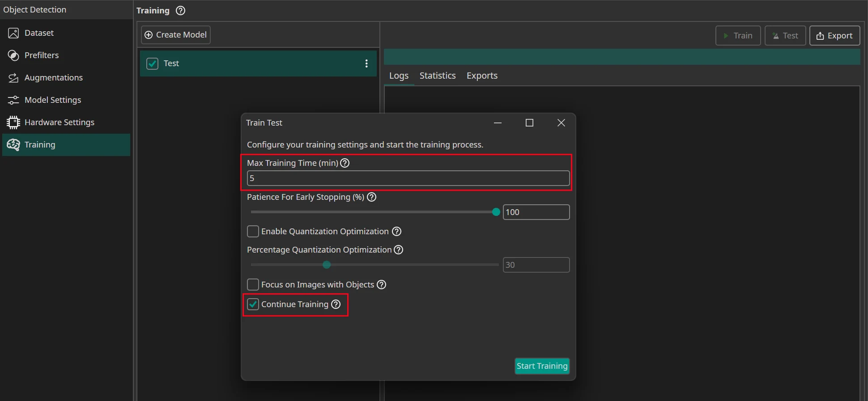Open the Exports tab
This screenshot has height=401, width=868.
coord(482,76)
